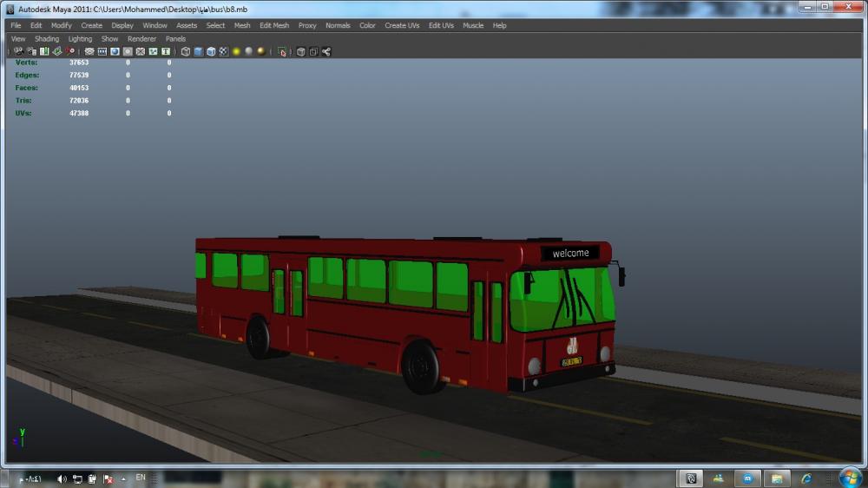This screenshot has width=868, height=488.
Task: Open the File menu
Action: click(x=16, y=25)
